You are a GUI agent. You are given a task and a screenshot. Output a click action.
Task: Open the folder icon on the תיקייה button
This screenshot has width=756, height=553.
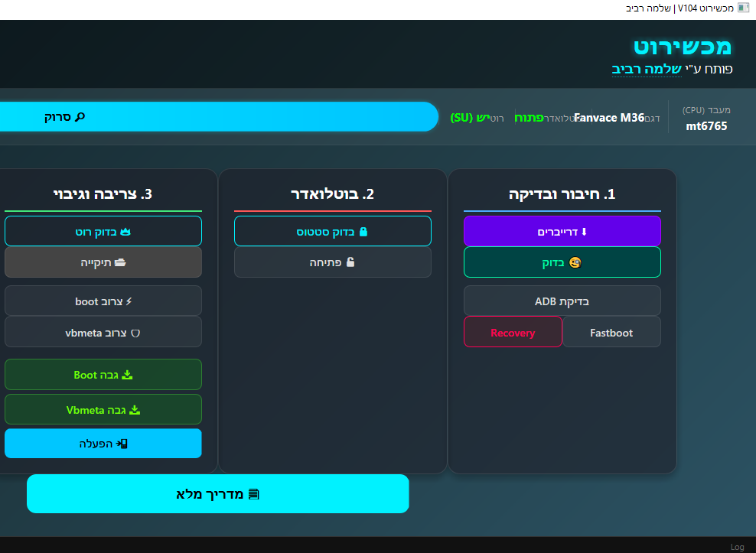[x=120, y=262]
